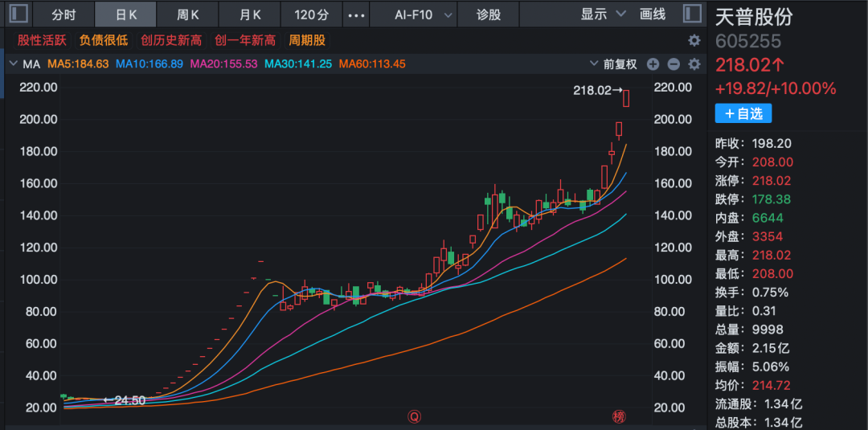
Task: Zoom out chart with minus icon
Action: click(674, 64)
